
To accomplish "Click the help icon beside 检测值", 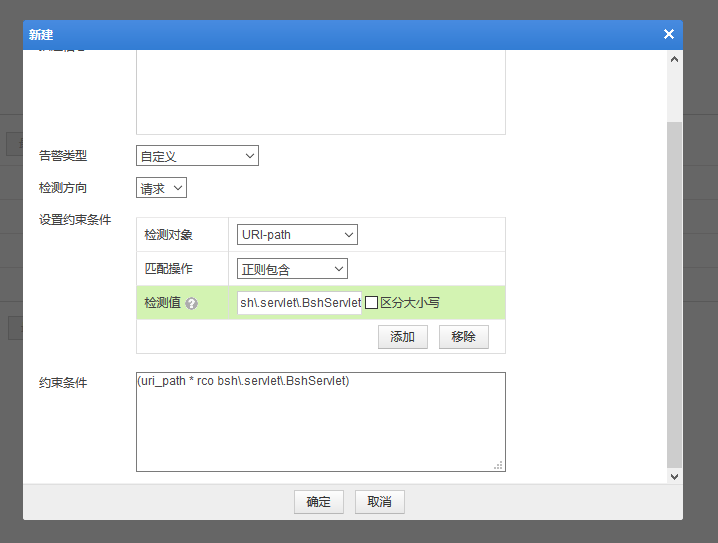I will coord(191,303).
